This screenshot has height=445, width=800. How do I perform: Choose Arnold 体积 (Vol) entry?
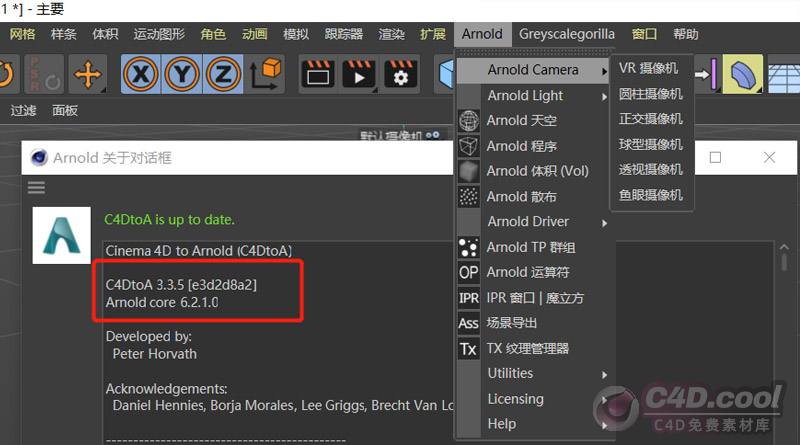(538, 171)
